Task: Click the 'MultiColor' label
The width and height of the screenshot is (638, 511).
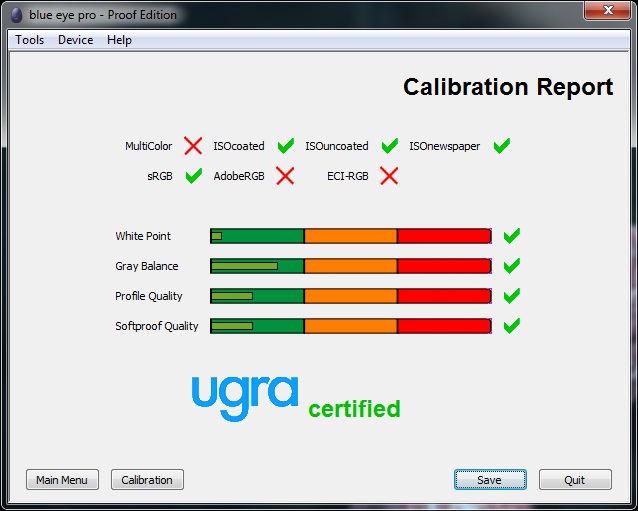Action: coord(149,146)
